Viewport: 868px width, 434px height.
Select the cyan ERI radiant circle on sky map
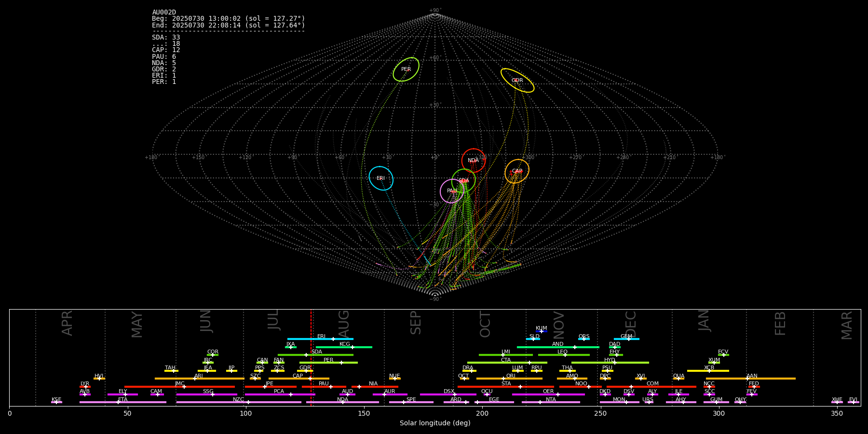tap(381, 178)
